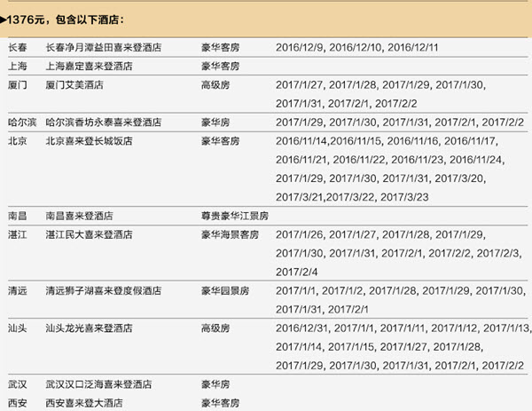Click the date line ending '2017/2/2, 2017/2/3'
The width and height of the screenshot is (532, 411).
coord(399,253)
